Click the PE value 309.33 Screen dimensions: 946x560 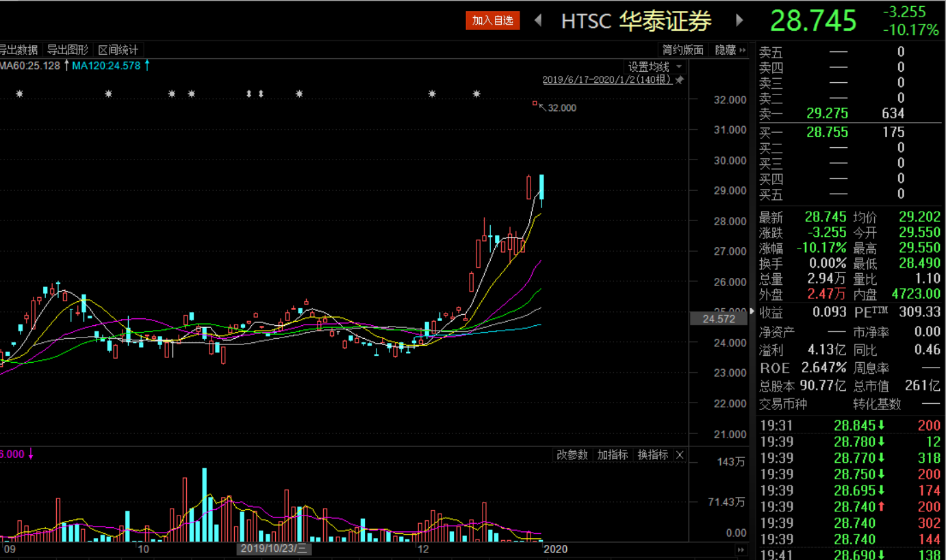[x=919, y=313]
